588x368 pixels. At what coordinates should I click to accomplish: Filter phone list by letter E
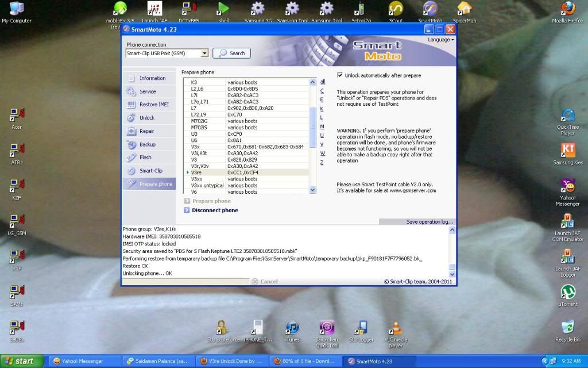tap(322, 100)
